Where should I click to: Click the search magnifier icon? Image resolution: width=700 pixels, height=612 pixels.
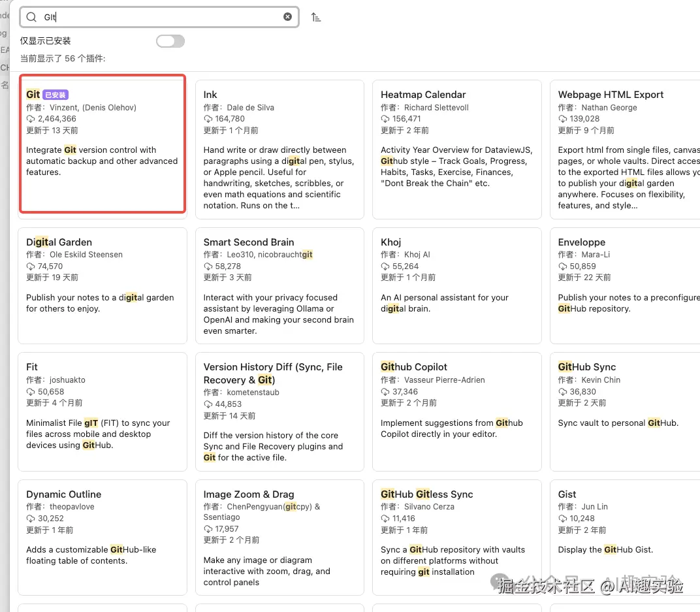point(31,17)
